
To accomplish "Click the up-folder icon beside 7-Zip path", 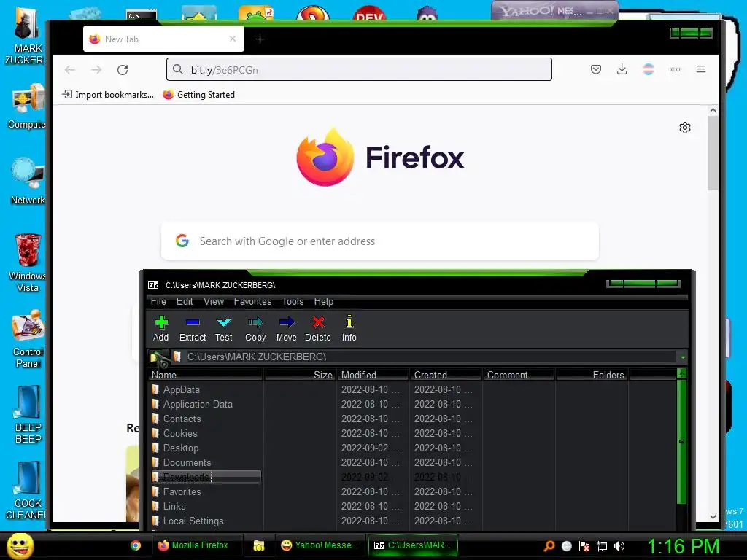I will [158, 357].
